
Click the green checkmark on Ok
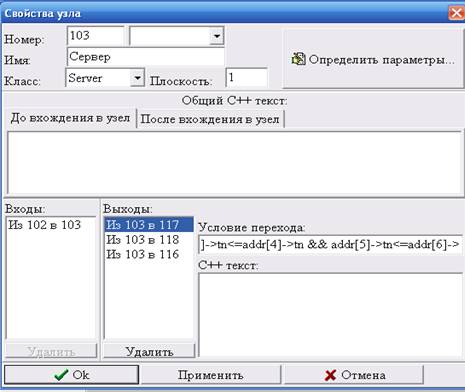tap(61, 375)
